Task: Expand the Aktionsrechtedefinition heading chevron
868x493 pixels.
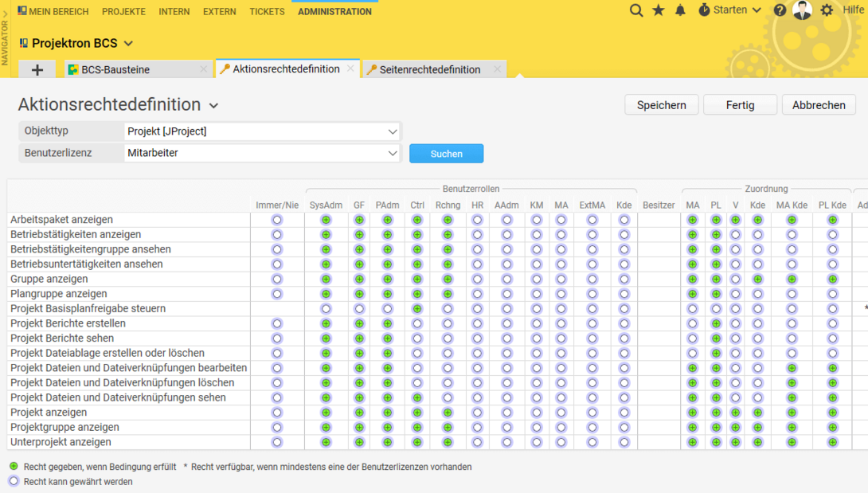Action: point(213,105)
